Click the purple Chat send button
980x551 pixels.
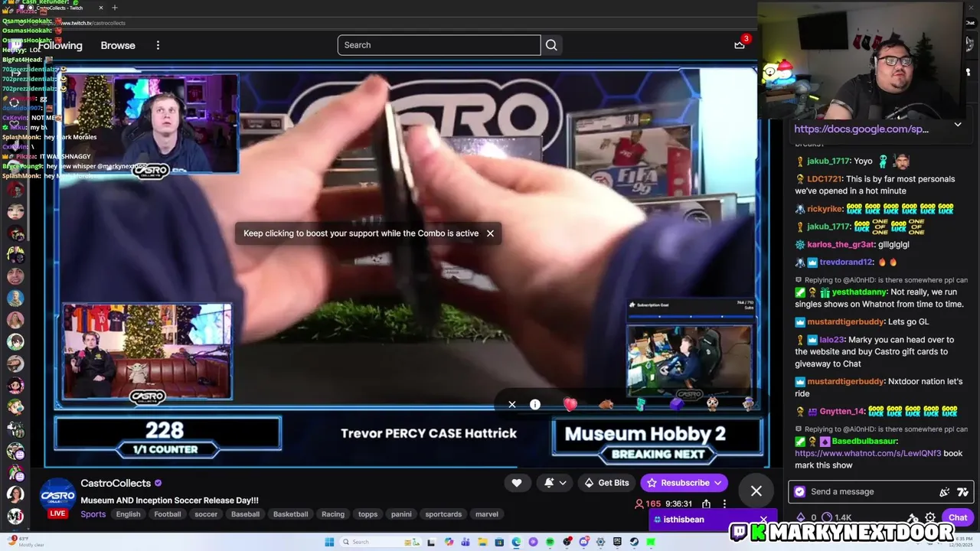pos(958,517)
